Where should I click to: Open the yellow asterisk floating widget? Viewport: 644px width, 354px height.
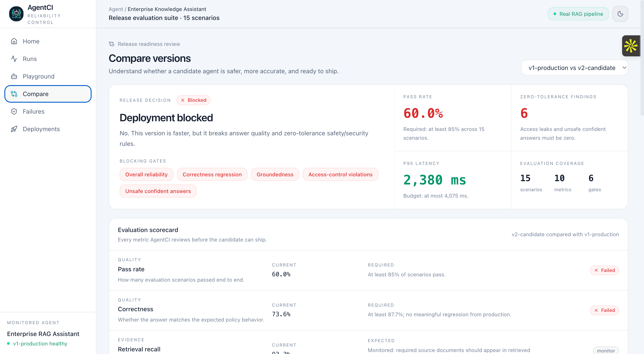point(631,46)
